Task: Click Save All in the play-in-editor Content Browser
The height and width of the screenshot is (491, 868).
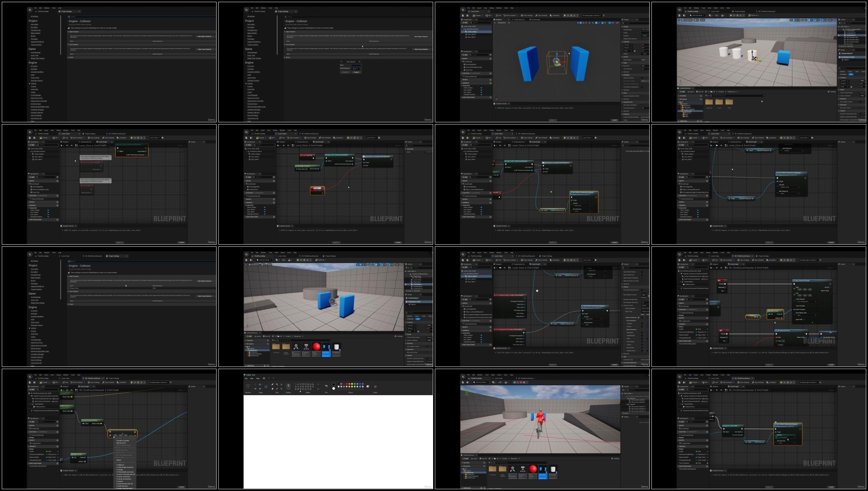Action: tap(483, 458)
